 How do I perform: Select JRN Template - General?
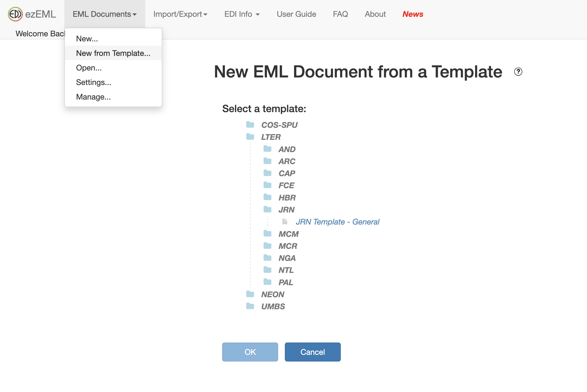[337, 222]
